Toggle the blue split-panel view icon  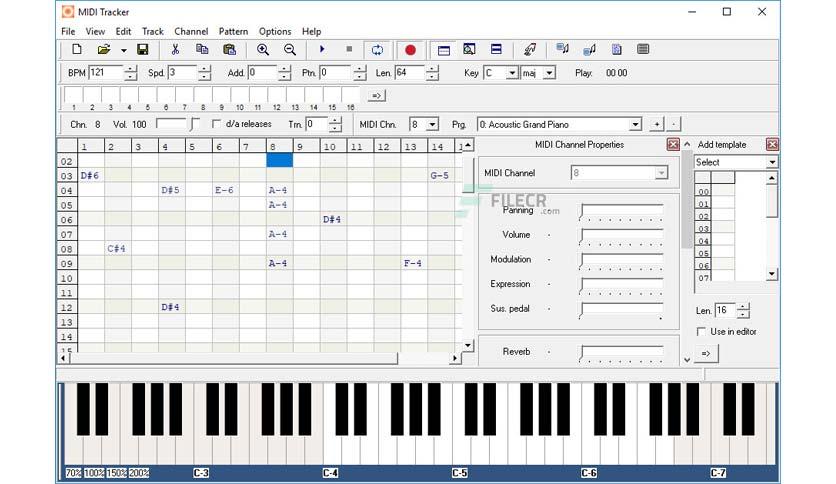pos(496,50)
